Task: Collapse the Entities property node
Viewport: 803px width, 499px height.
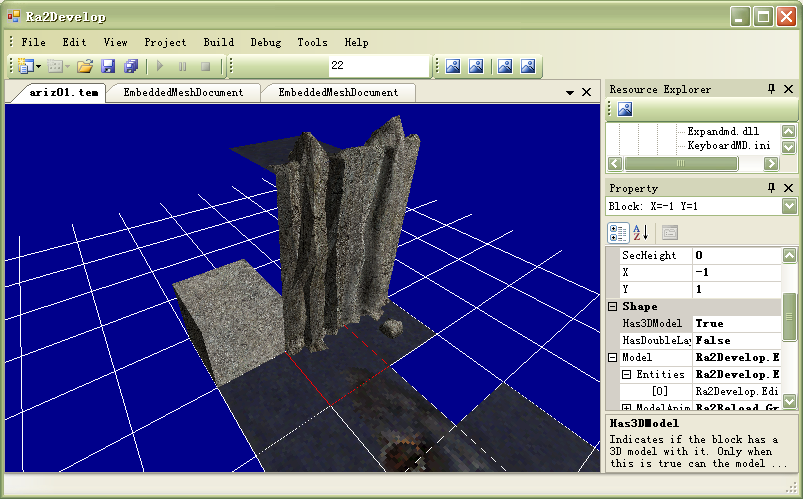Action: [627, 375]
